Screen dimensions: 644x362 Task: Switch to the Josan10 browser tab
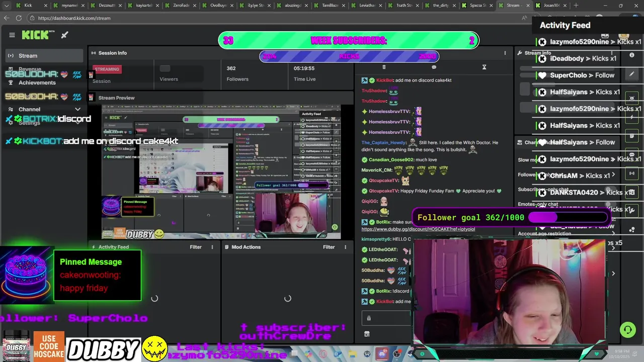551,6
